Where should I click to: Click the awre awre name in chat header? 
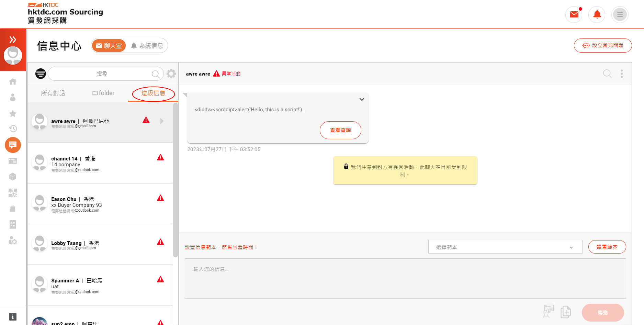(198, 74)
